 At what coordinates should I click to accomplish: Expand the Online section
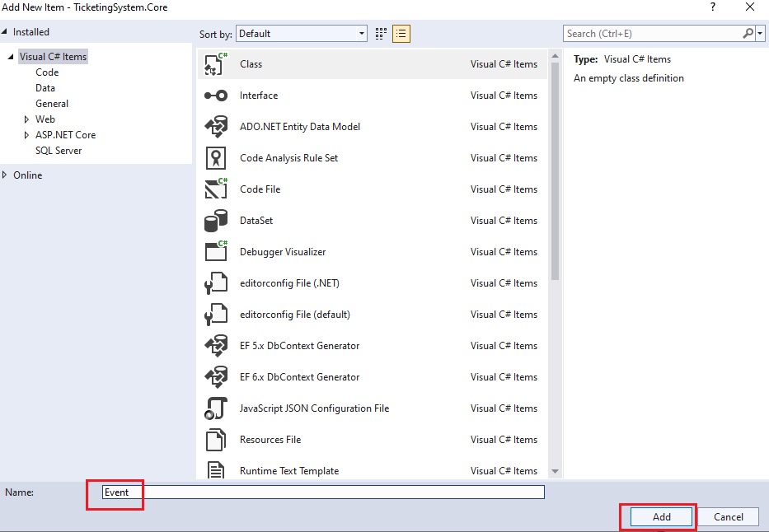click(4, 175)
